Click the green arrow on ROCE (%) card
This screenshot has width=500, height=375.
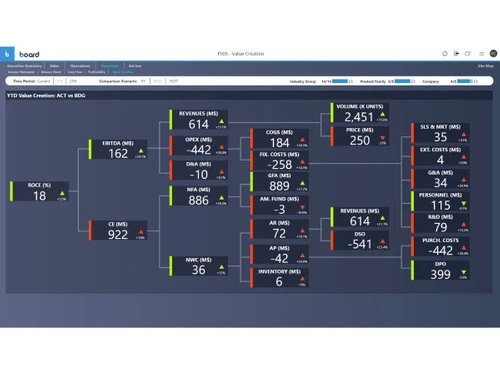(x=62, y=193)
